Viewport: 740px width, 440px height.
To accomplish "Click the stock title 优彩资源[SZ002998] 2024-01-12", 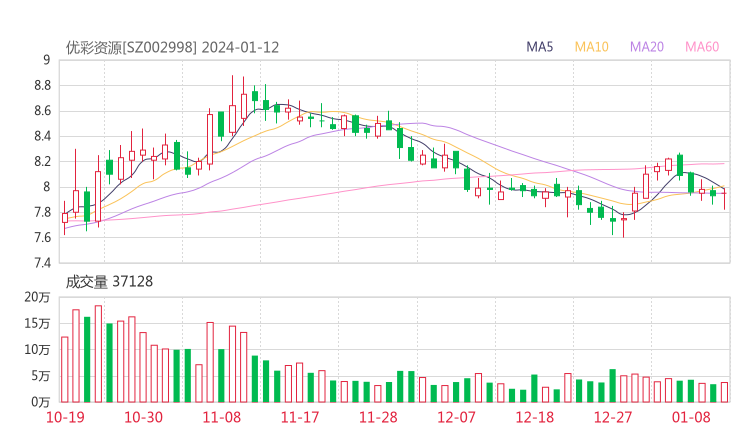I will (x=172, y=47).
